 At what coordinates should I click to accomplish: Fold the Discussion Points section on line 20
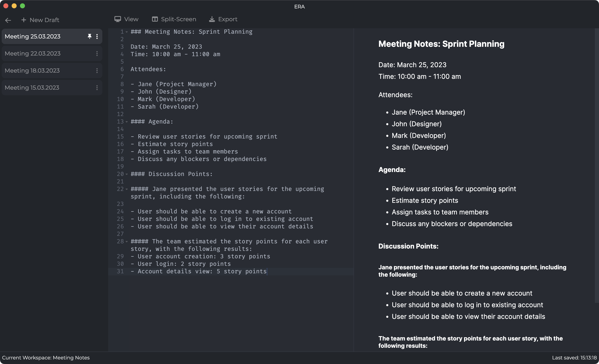tap(127, 174)
